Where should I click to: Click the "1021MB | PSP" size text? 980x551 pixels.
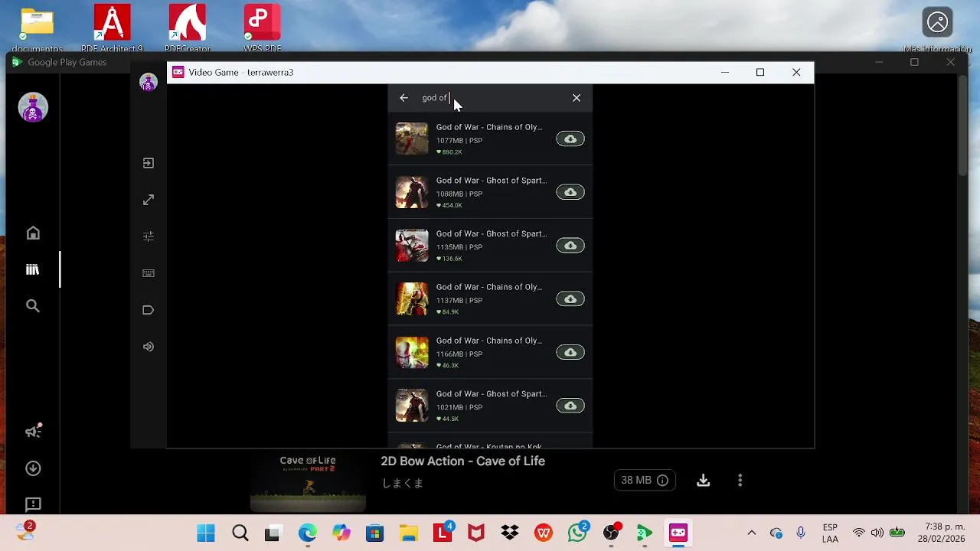459,407
